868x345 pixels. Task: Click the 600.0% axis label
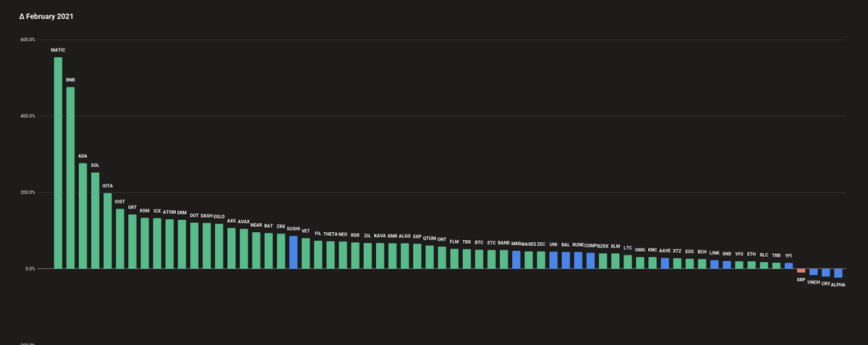pos(27,40)
